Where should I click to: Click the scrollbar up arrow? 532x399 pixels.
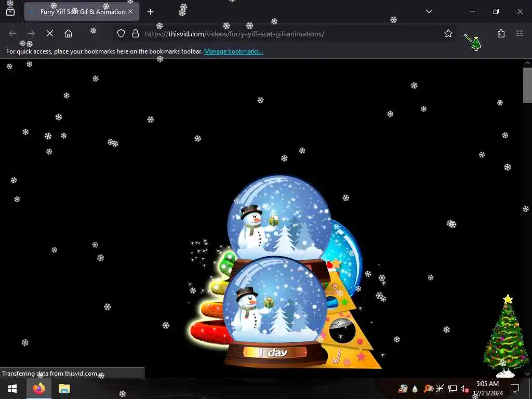coord(527,63)
